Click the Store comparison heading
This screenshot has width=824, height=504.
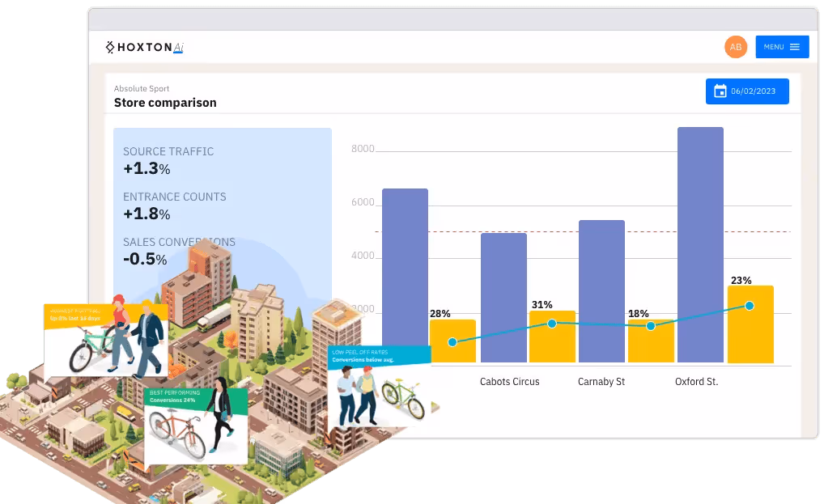coord(165,103)
